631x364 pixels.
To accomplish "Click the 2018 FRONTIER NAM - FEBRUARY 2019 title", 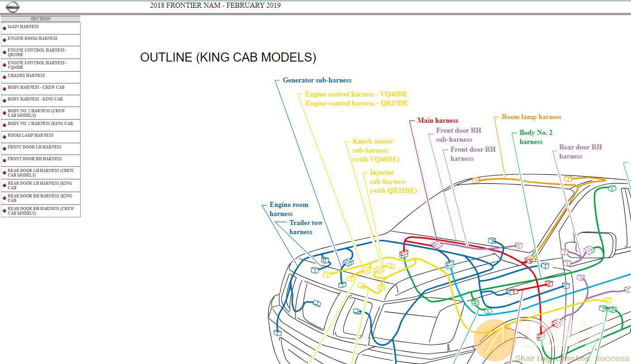I will 215,5.
